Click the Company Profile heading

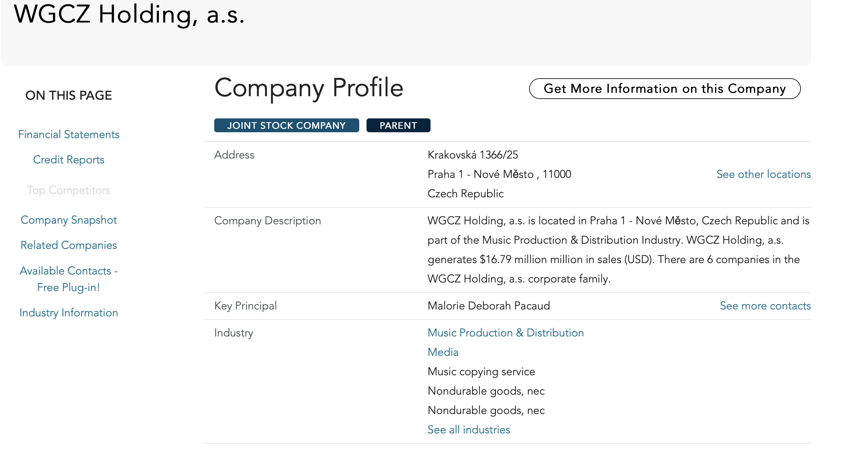coord(309,88)
